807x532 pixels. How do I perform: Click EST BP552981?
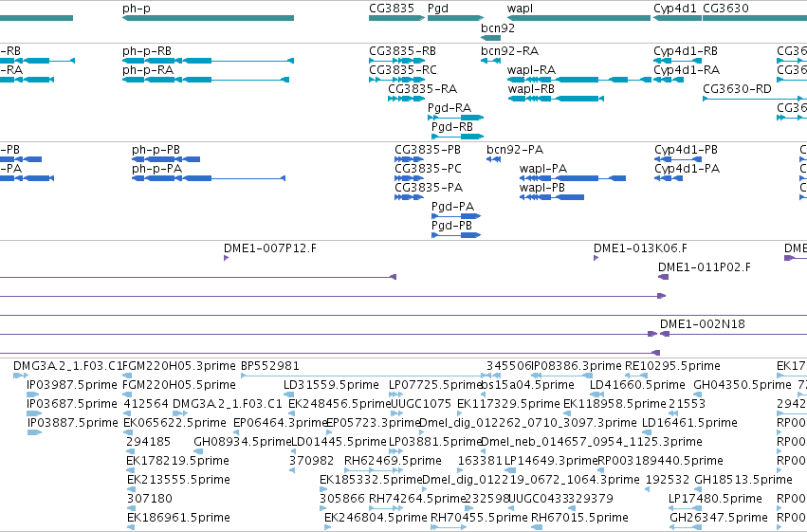pyautogui.click(x=363, y=376)
